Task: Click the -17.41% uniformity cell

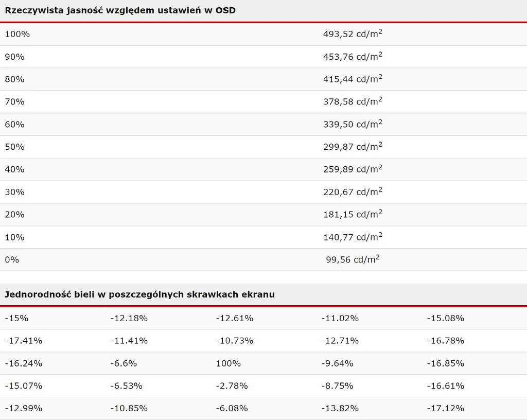Action: (24, 341)
